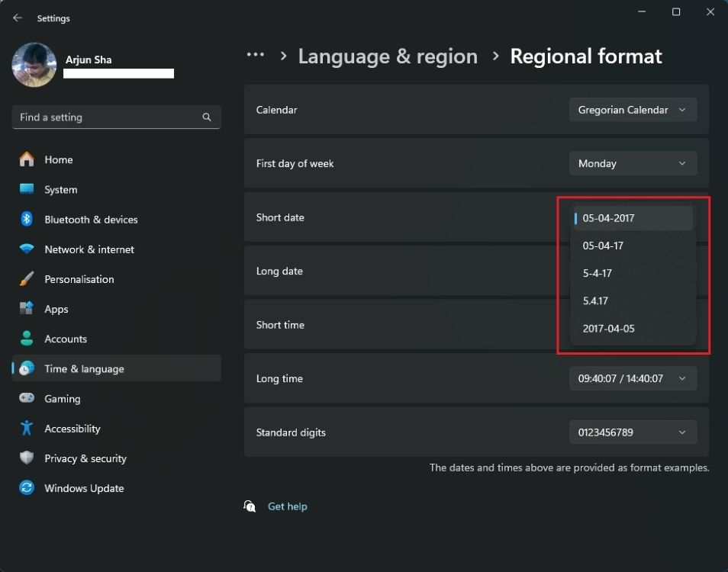Select the Privacy & security shield icon
This screenshot has width=728, height=572.
pos(26,458)
